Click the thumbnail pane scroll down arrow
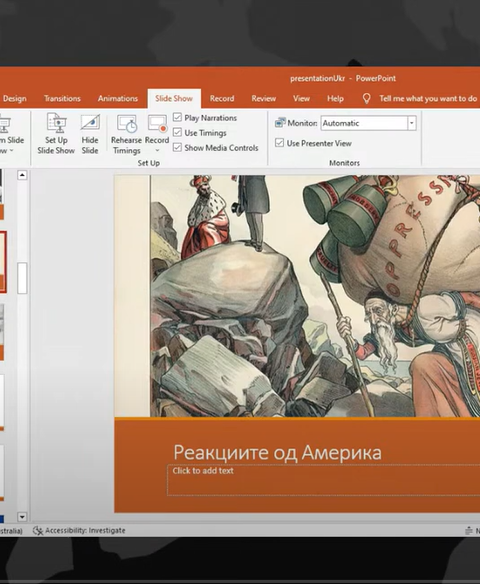 22,517
